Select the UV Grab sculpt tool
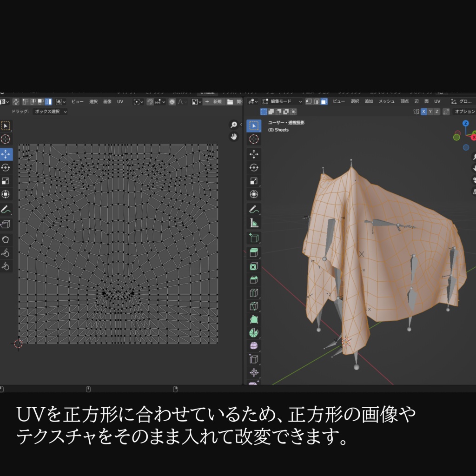476x476 pixels. pos(6,239)
